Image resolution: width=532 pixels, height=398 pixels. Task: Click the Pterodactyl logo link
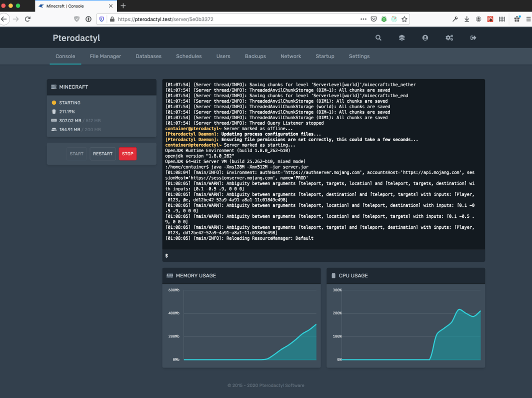(76, 38)
